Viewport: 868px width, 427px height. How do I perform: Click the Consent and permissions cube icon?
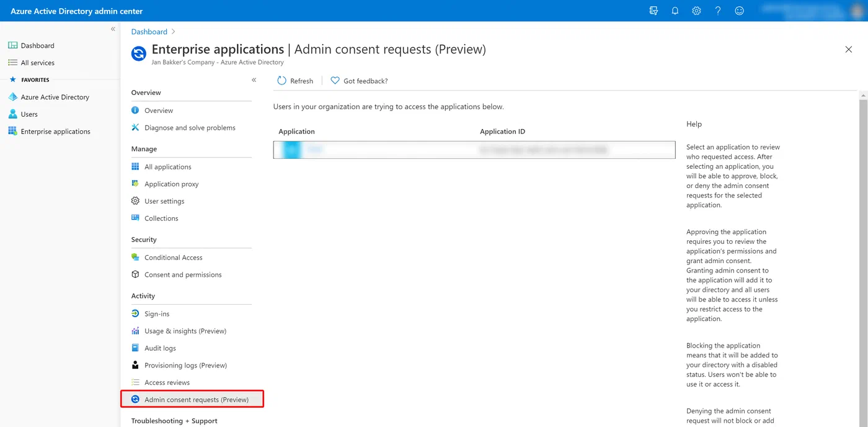[x=135, y=274]
